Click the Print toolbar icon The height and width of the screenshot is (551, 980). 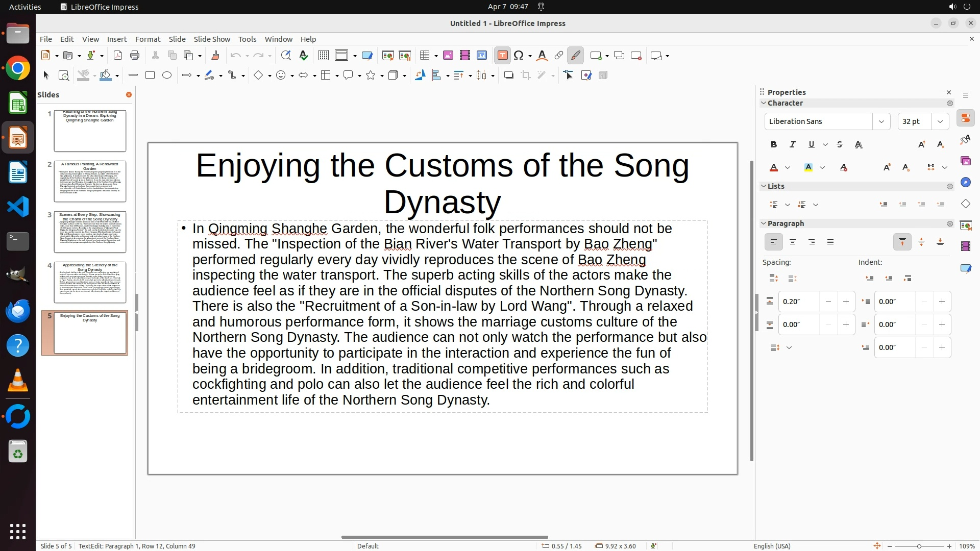pyautogui.click(x=135, y=56)
